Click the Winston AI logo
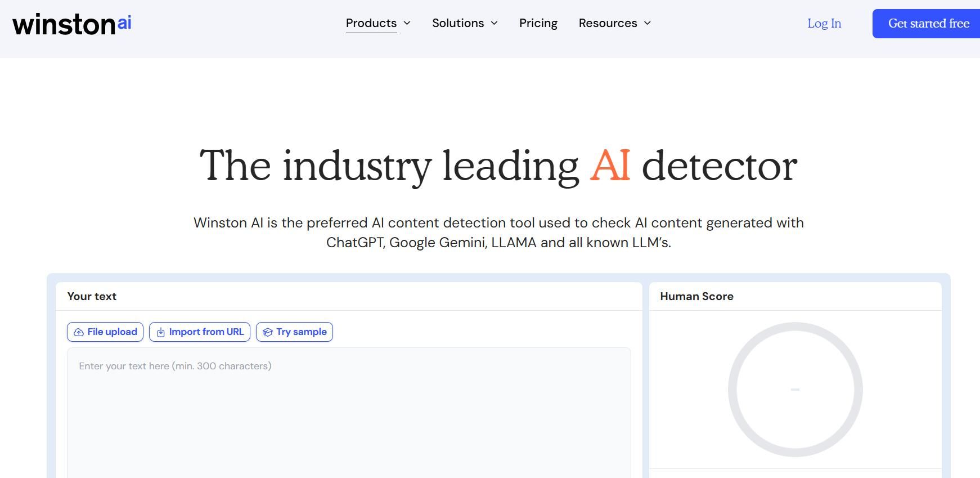The width and height of the screenshot is (980, 478). [x=72, y=24]
